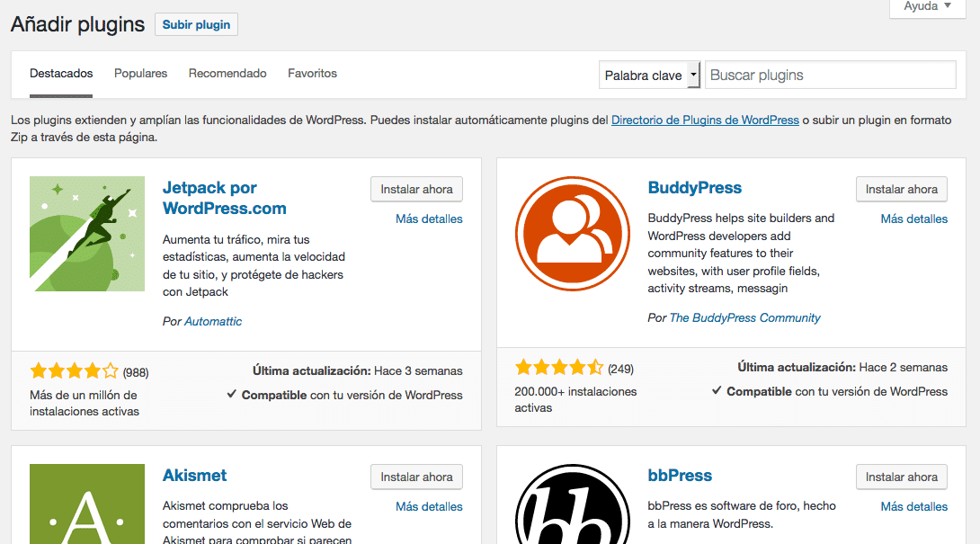The image size is (980, 544).
Task: Install the Akismet plugin now
Action: (416, 477)
